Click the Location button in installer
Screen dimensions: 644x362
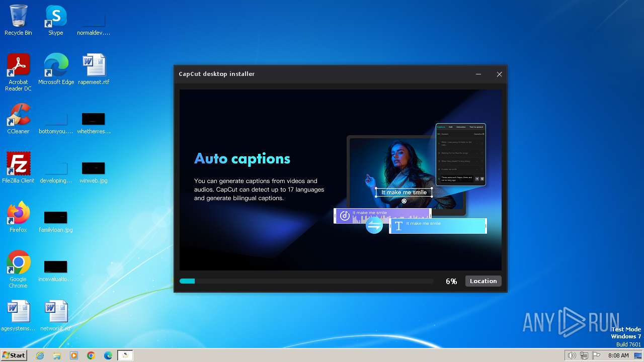point(483,281)
